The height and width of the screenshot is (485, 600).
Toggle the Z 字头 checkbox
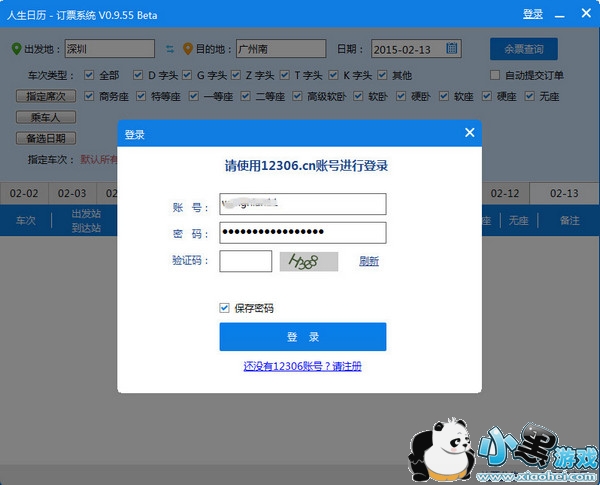[x=236, y=75]
